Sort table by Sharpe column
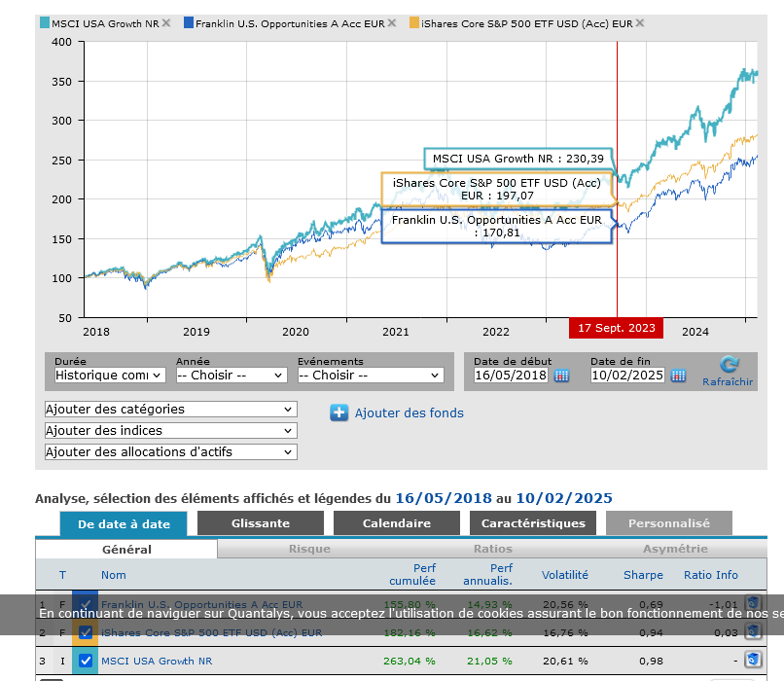The image size is (784, 681). [x=643, y=575]
